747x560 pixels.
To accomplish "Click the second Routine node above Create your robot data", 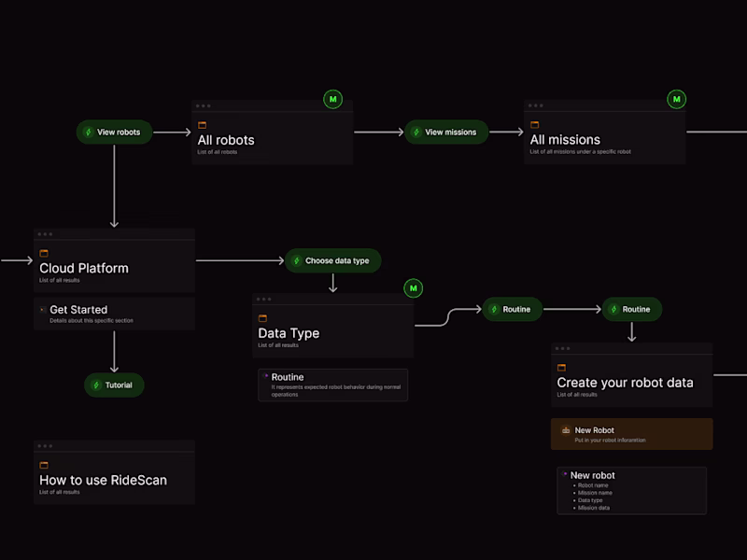I will point(631,309).
